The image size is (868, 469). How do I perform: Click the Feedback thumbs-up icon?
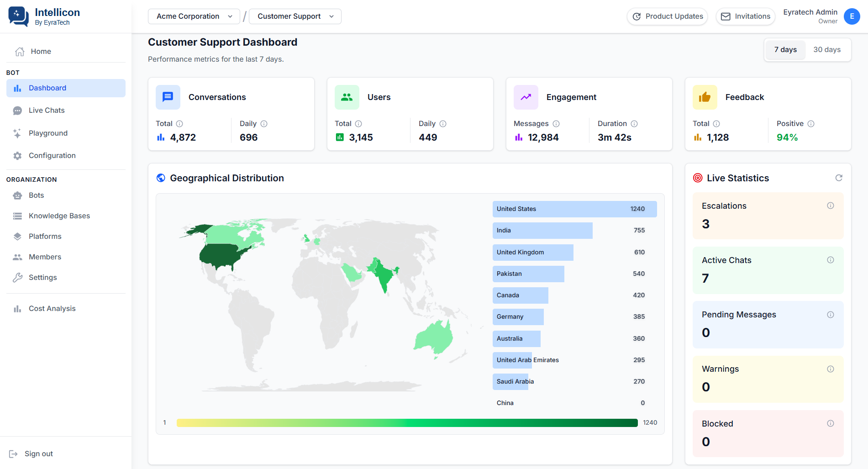(x=705, y=97)
